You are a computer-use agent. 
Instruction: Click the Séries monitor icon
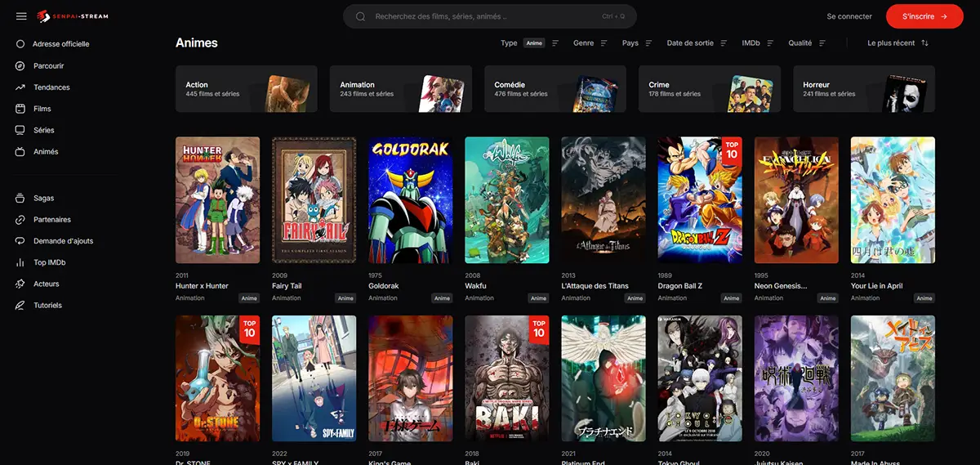coord(20,130)
